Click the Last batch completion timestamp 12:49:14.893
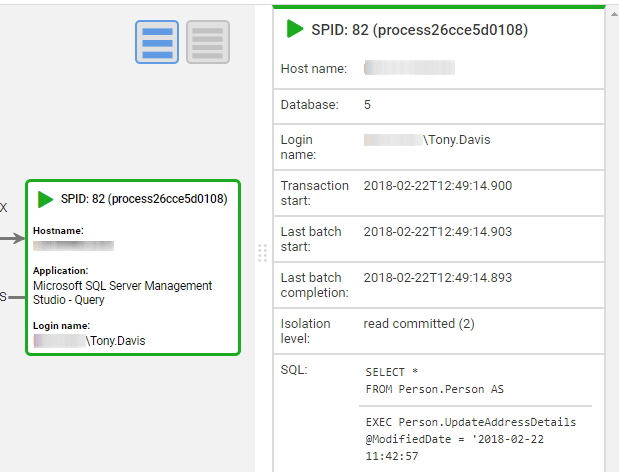619x472 pixels. [438, 278]
